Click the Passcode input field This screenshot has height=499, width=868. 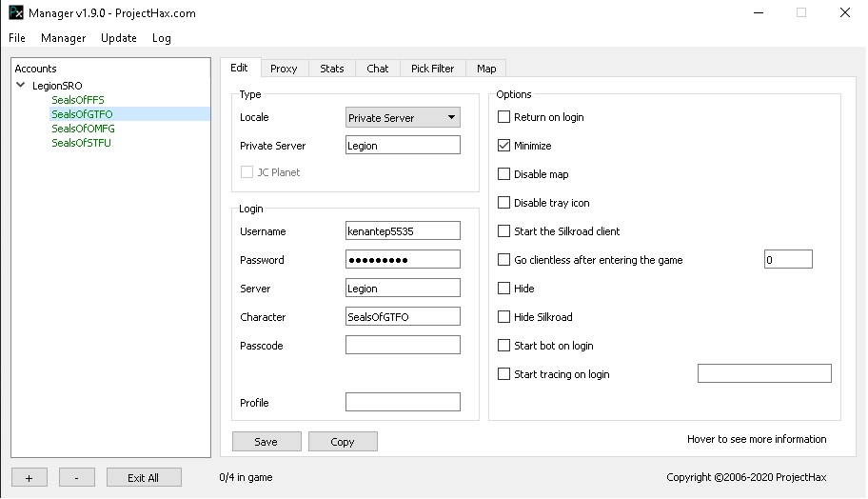coord(403,346)
